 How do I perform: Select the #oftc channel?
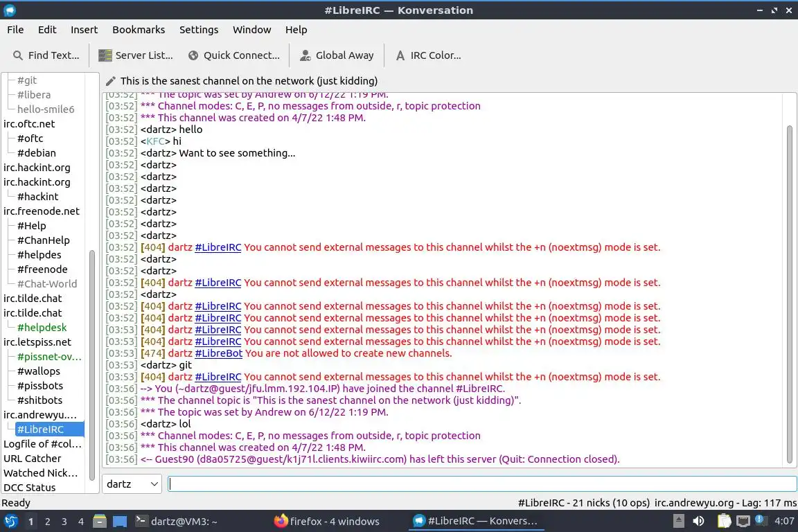pyautogui.click(x=30, y=139)
